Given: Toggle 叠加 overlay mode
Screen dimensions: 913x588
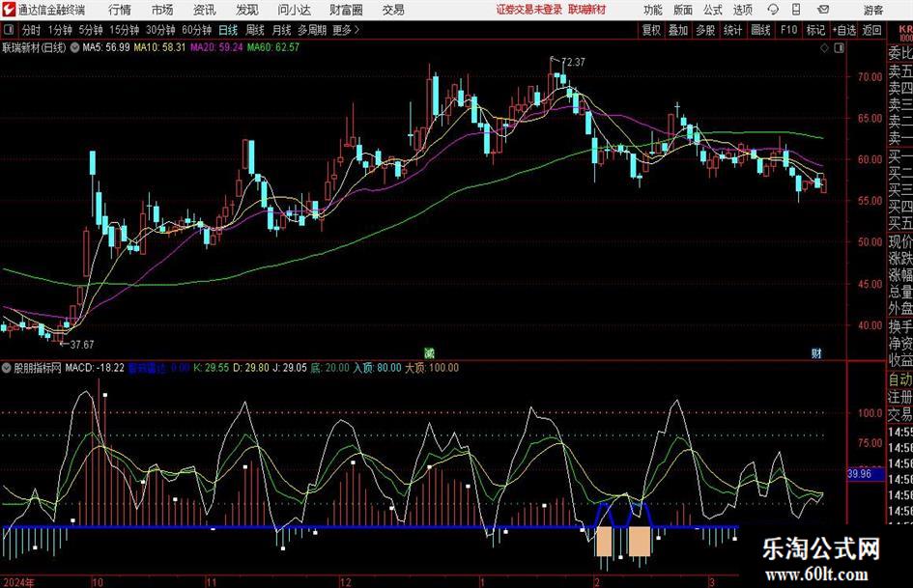Looking at the screenshot, I should (679, 30).
